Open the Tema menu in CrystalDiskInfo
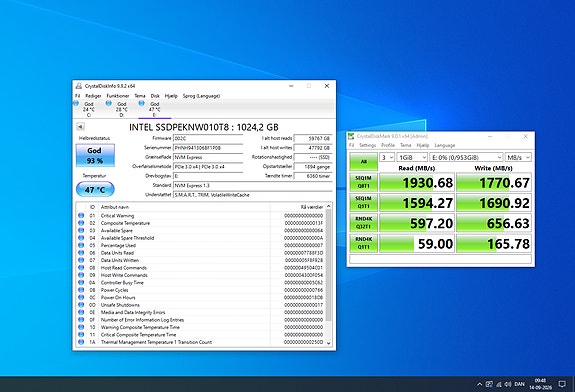This screenshot has width=575, height=392. [140, 96]
